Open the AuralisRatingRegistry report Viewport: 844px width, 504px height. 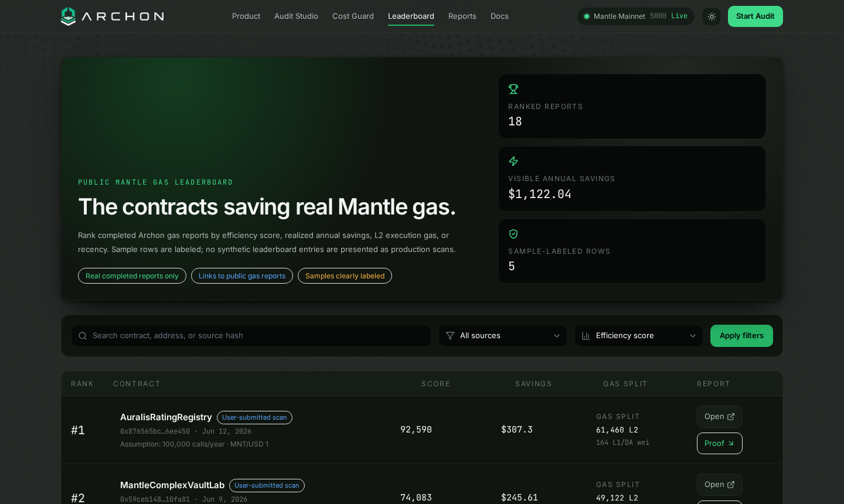tap(720, 417)
